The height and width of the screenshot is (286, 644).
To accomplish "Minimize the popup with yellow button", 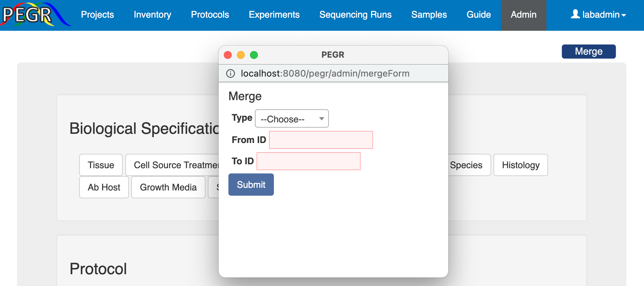I will pyautogui.click(x=241, y=55).
